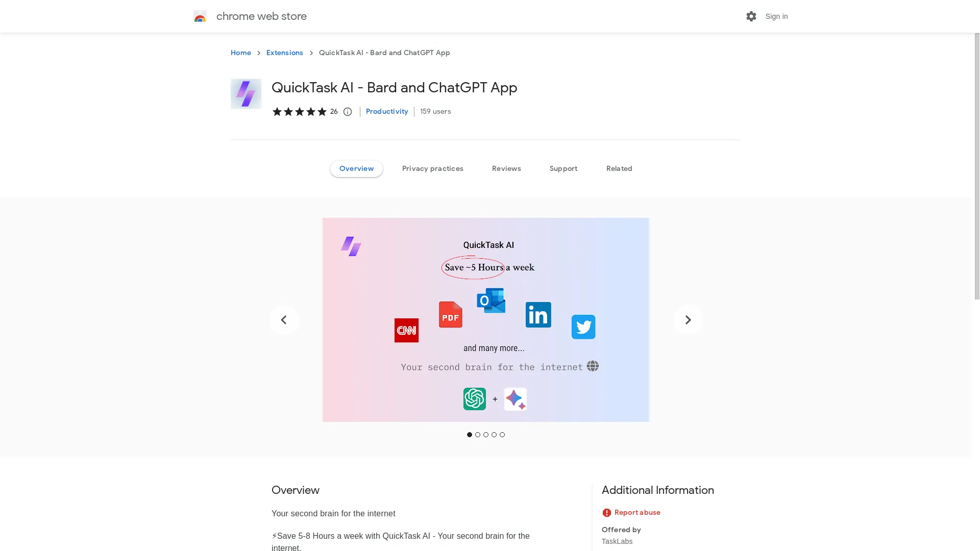
Task: Select the third carousel dot
Action: tap(486, 435)
